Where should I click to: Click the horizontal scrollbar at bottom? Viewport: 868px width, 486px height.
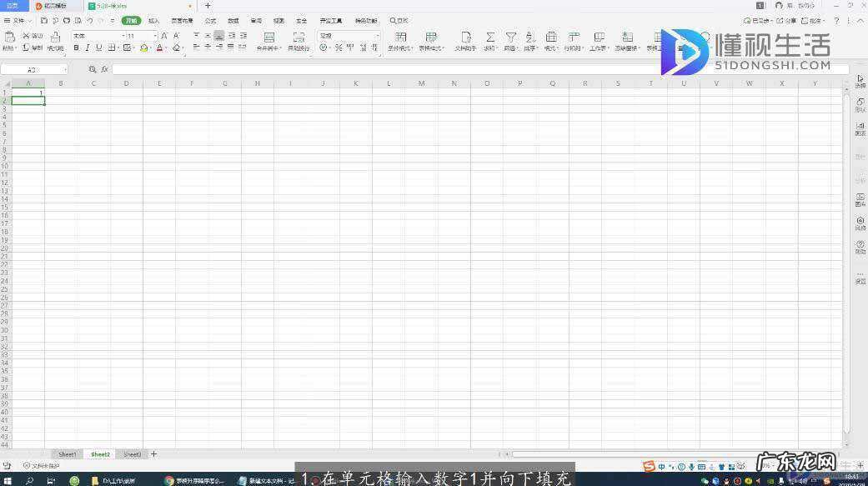[675, 454]
